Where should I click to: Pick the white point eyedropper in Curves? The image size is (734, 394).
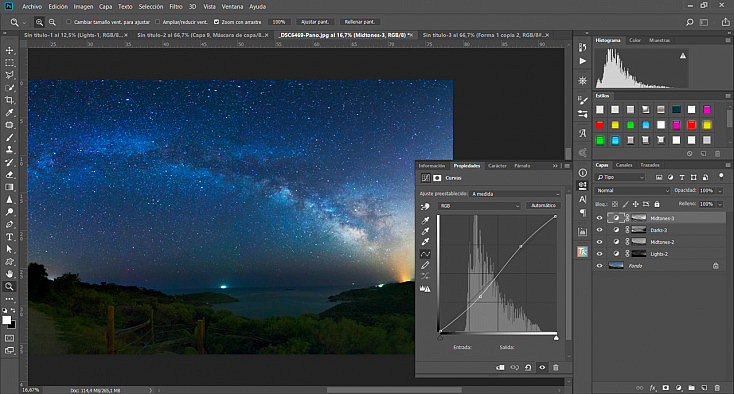coord(425,242)
